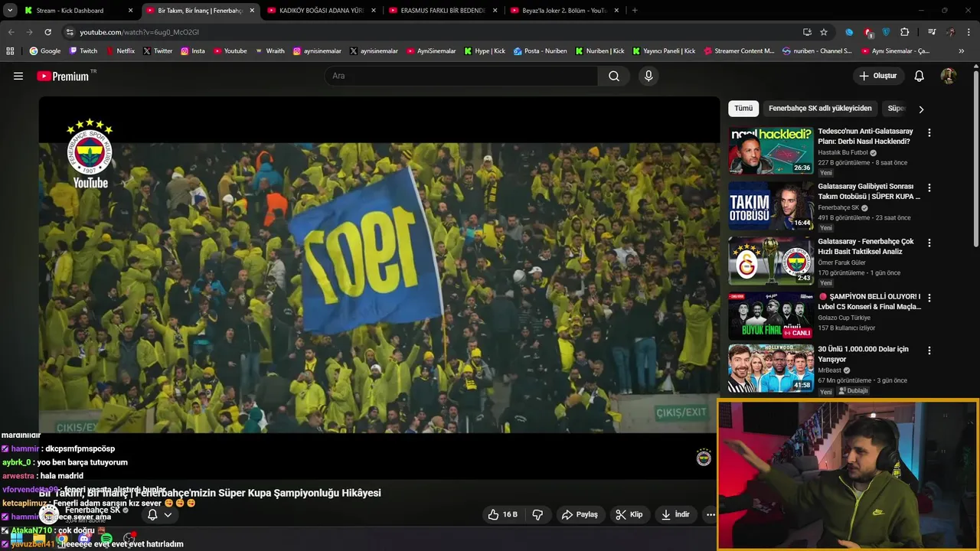980x551 pixels.
Task: Install app icon in the address bar
Action: [807, 32]
